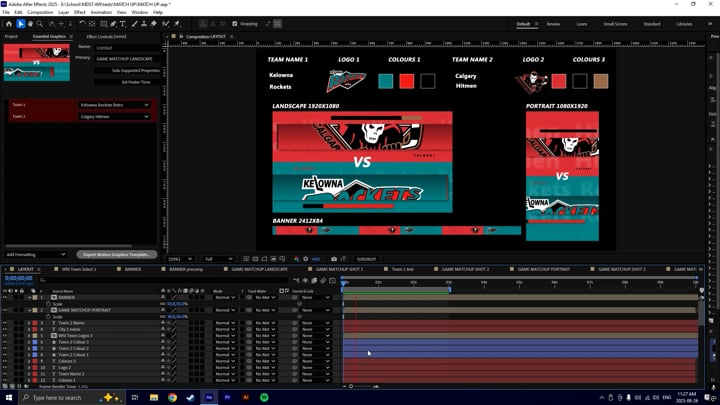Click Export Motion Graphics Template button

(x=117, y=254)
